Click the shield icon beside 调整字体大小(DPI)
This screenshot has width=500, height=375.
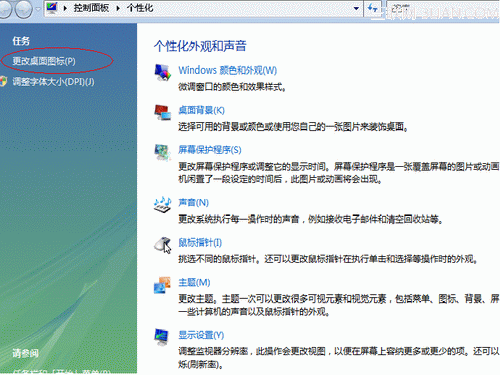[3, 81]
